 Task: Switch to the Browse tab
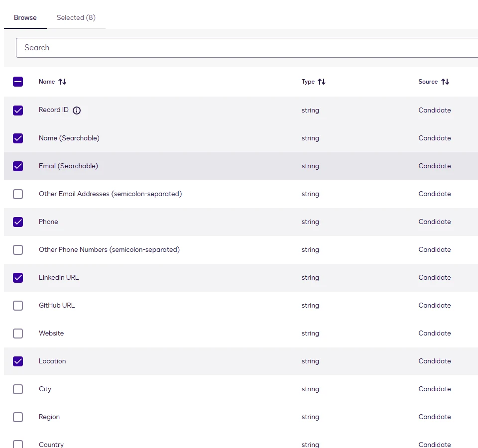coord(25,18)
